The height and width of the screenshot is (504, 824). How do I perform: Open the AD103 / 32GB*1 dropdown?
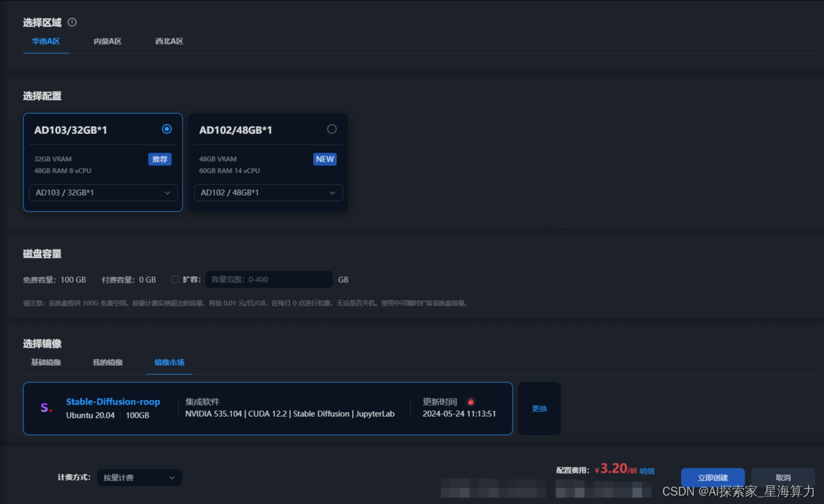click(103, 192)
